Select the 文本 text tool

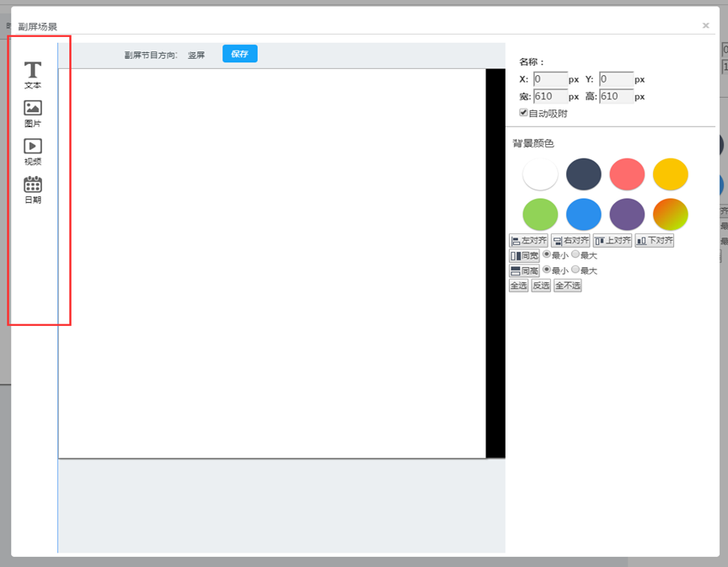33,74
